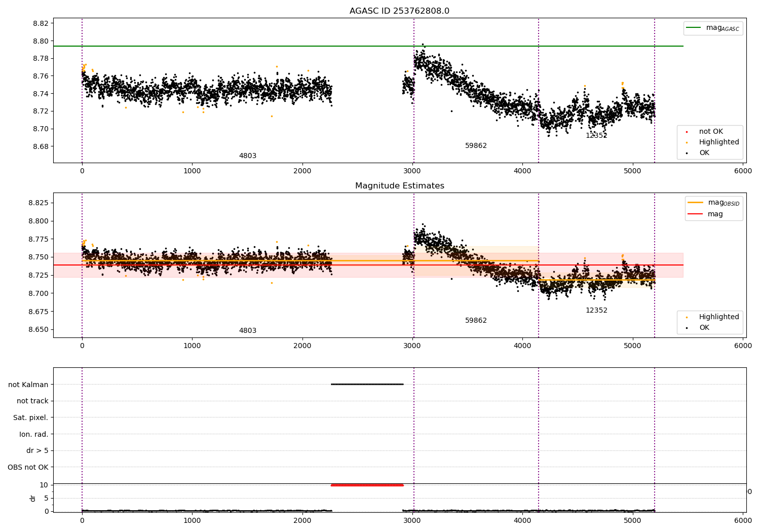Click the 8.825 y-axis tick label
This screenshot has width=760, height=532.
point(39,203)
